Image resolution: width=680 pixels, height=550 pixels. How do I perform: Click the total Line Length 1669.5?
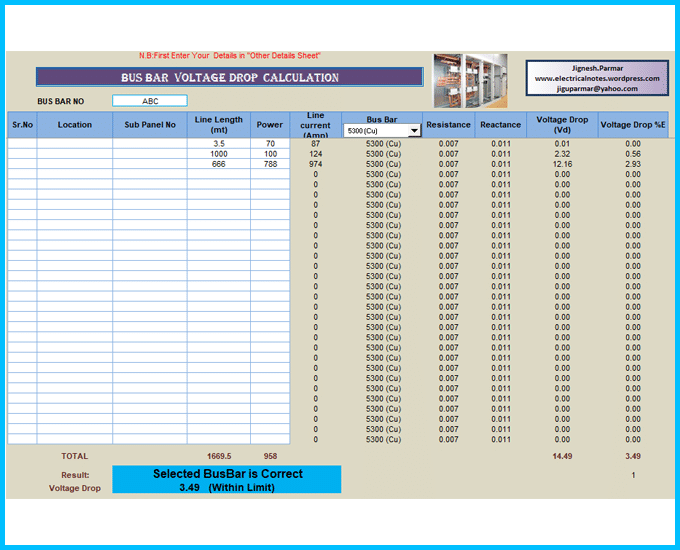pos(219,456)
